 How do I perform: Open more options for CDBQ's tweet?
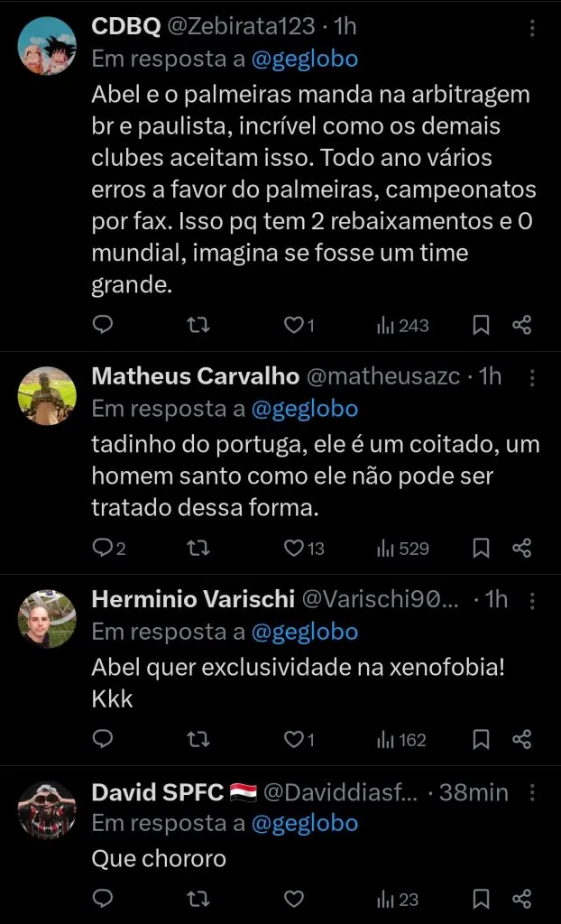[532, 29]
